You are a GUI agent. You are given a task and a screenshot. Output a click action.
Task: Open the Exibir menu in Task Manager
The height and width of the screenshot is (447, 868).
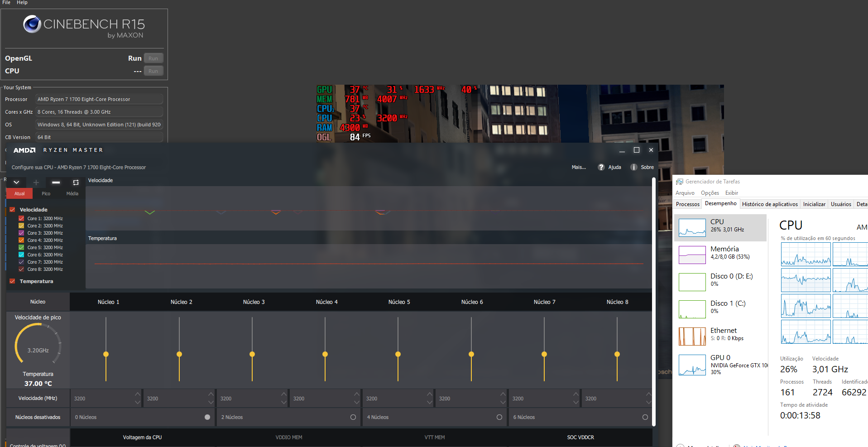click(732, 193)
